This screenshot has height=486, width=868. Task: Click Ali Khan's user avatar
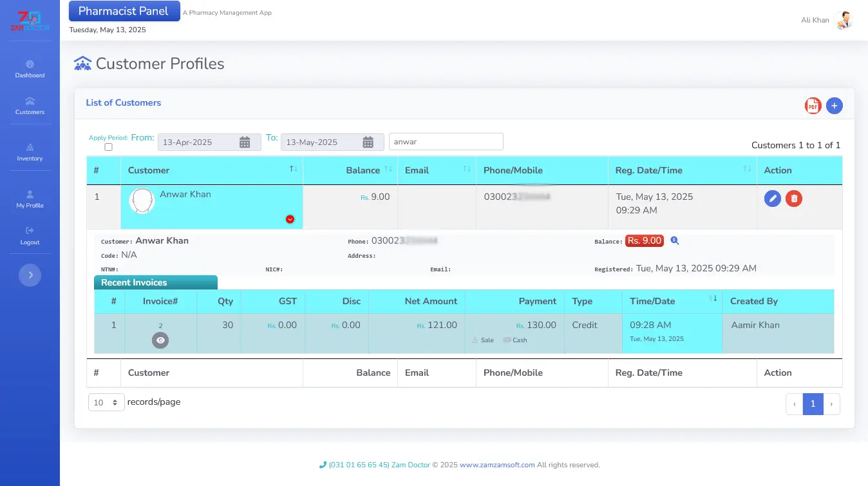pos(843,21)
